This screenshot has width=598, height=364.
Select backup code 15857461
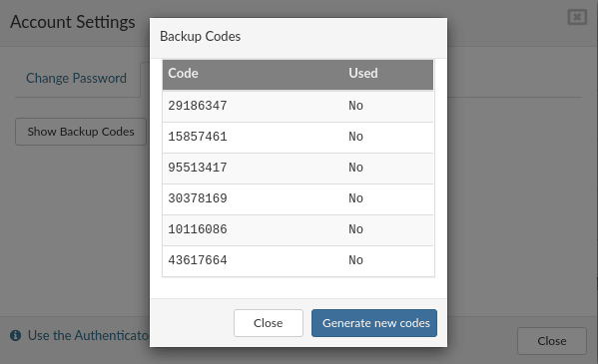198,137
